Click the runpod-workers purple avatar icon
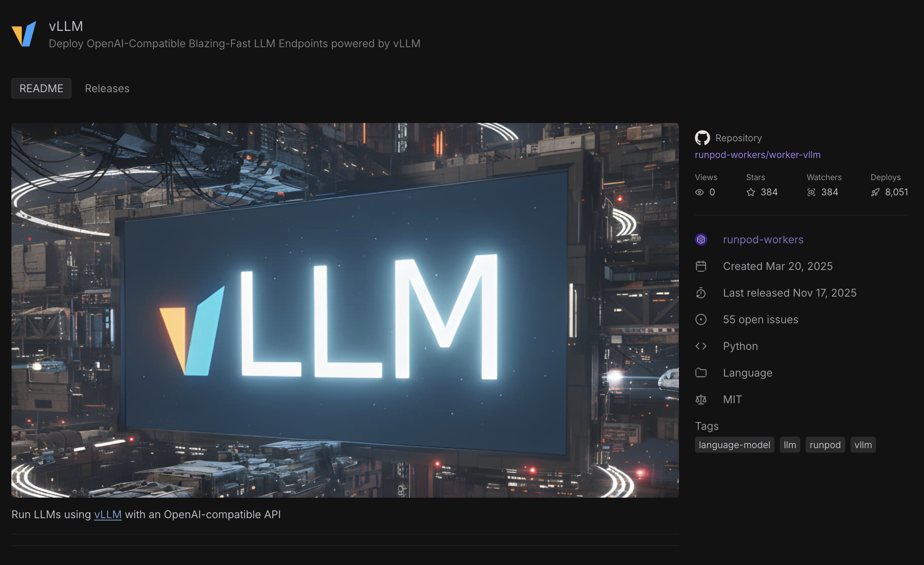This screenshot has height=565, width=924. click(701, 239)
